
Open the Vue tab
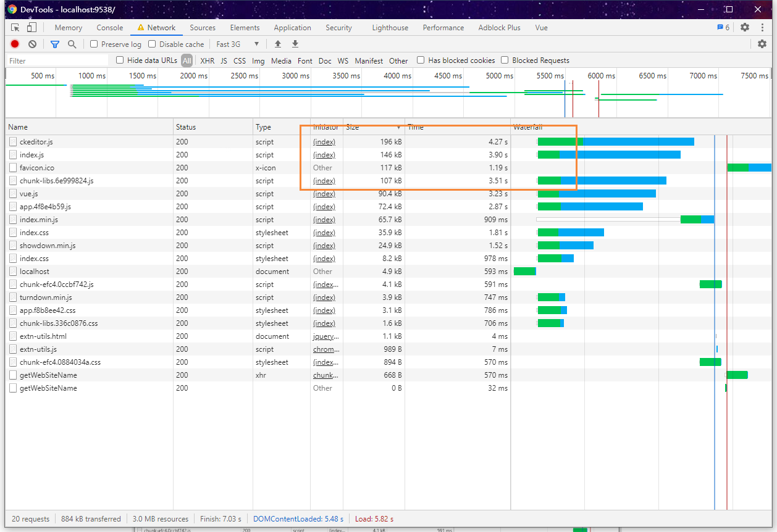pos(542,27)
